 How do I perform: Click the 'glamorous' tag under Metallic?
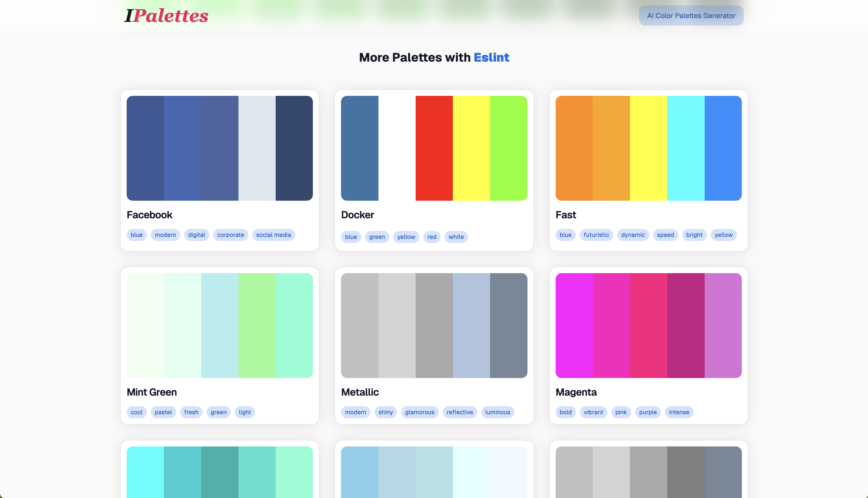click(419, 412)
